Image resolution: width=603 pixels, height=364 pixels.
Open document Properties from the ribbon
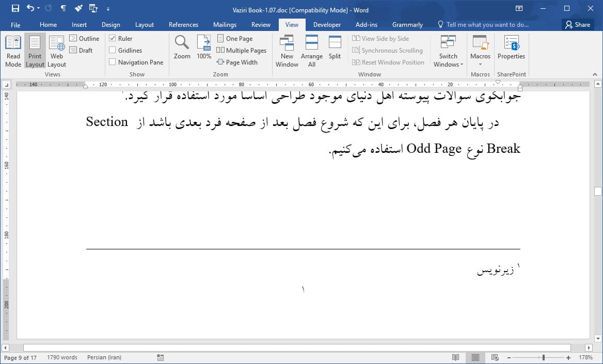(511, 50)
